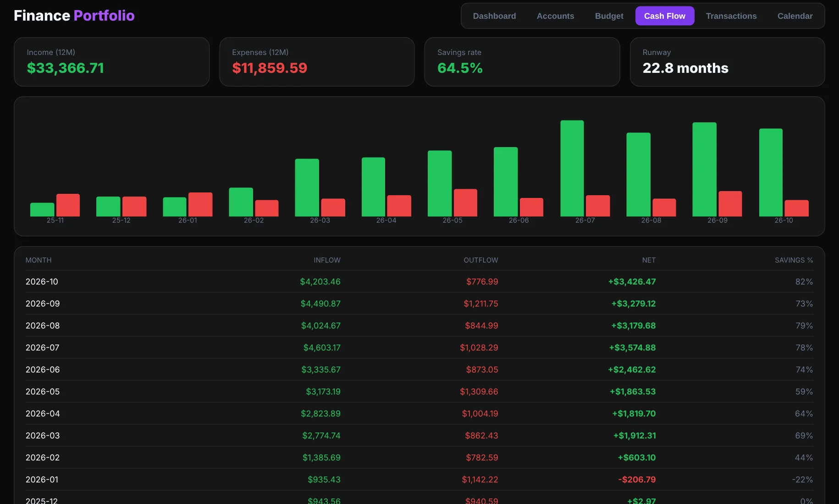This screenshot has width=839, height=504.
Task: Click the green inflow bar for 26-09
Action: [x=704, y=169]
